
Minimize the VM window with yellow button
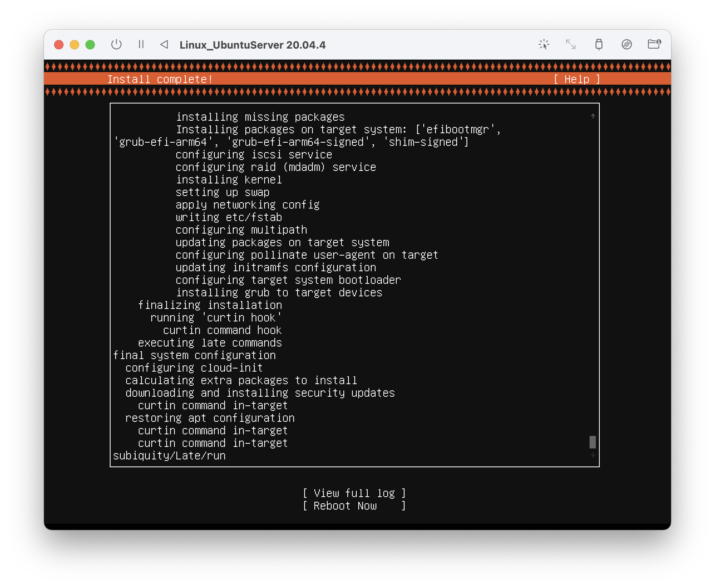[74, 45]
